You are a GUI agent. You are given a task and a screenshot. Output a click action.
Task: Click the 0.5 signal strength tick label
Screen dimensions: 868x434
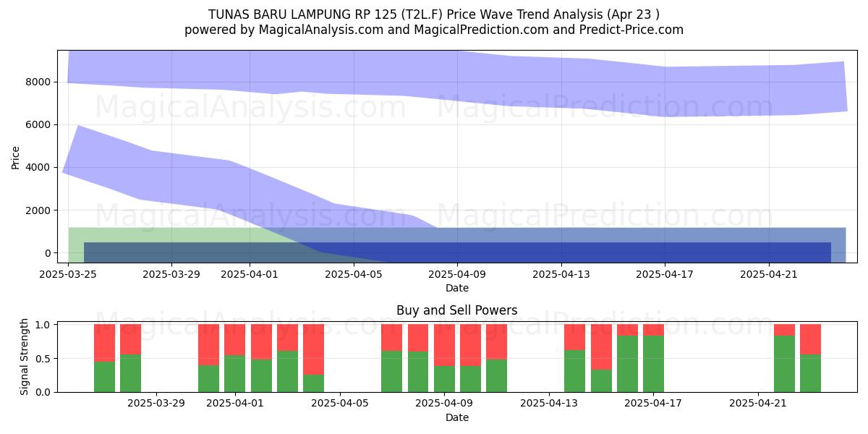pos(43,358)
